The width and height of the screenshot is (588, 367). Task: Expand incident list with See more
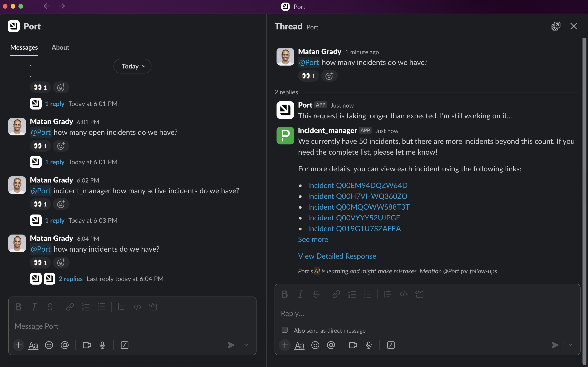pyautogui.click(x=313, y=239)
